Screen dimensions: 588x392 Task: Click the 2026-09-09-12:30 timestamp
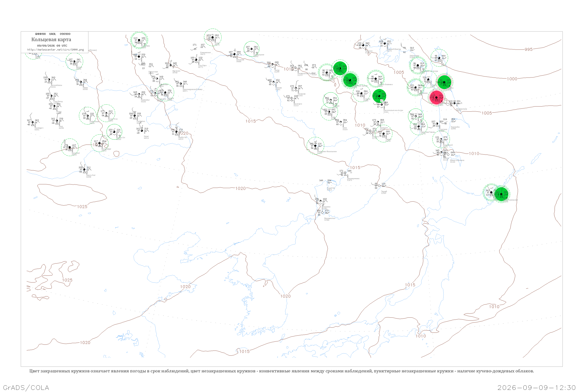(x=536, y=387)
